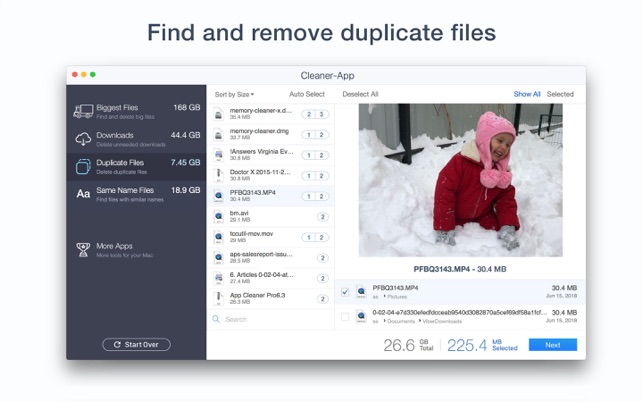Select the aps-salesreport-issu... file name
This screenshot has width=643, height=402.
coord(261,254)
